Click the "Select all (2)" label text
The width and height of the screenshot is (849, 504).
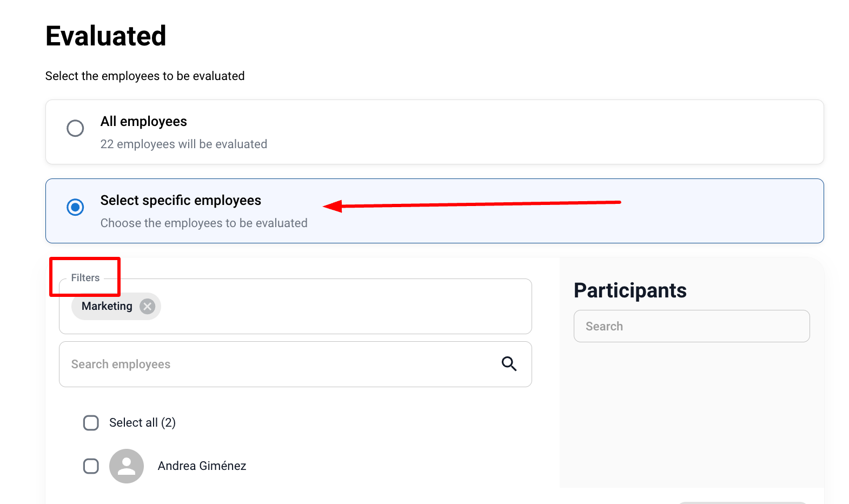(x=142, y=423)
